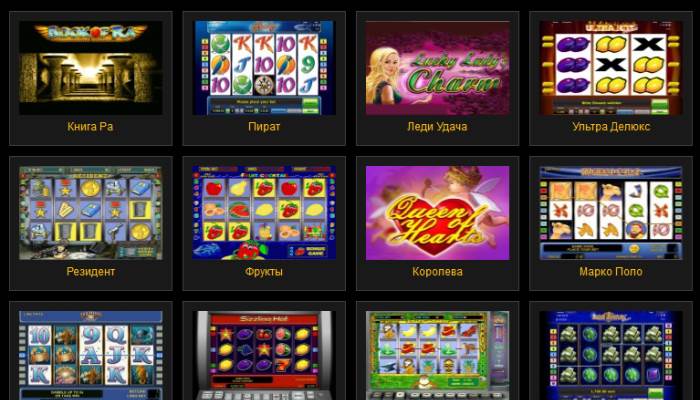This screenshot has width=700, height=400.
Task: Launch the Lucky Lady's Charm game image
Action: [438, 68]
